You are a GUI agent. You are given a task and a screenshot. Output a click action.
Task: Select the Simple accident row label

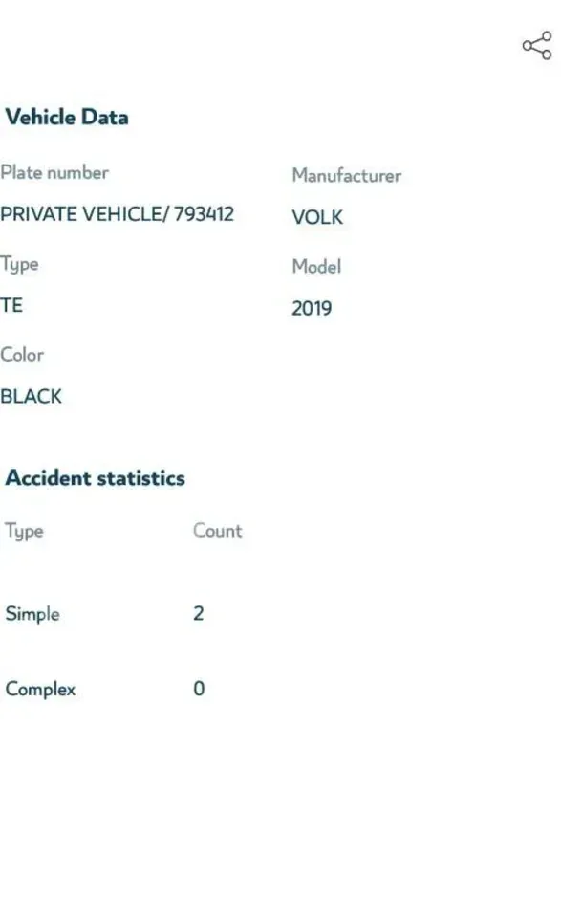tap(32, 614)
